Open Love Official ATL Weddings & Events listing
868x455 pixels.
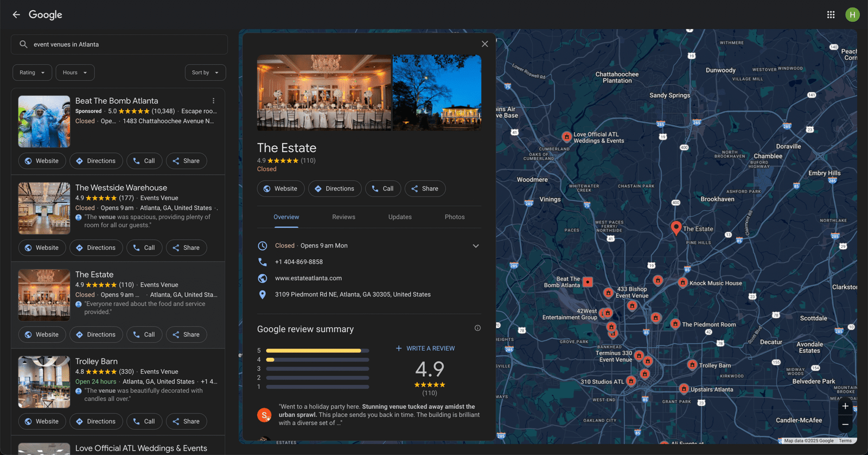pos(141,448)
